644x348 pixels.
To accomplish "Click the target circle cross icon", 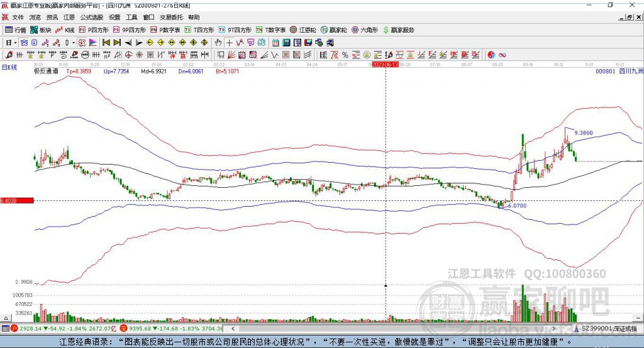I will [128, 55].
